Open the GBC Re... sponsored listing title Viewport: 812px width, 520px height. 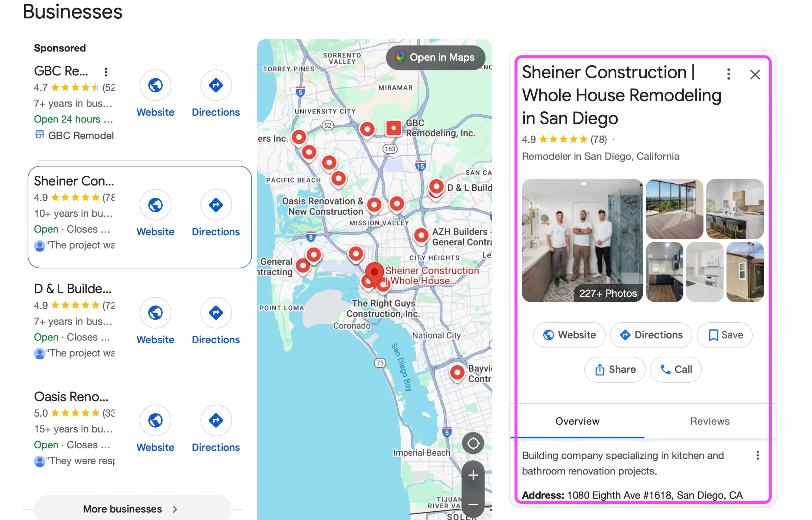(x=61, y=71)
